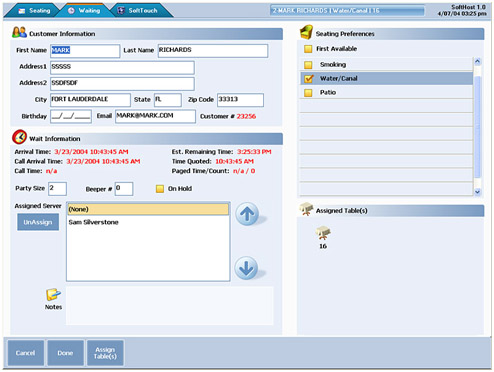Click customer number 23256
494x372 pixels.
[246, 116]
